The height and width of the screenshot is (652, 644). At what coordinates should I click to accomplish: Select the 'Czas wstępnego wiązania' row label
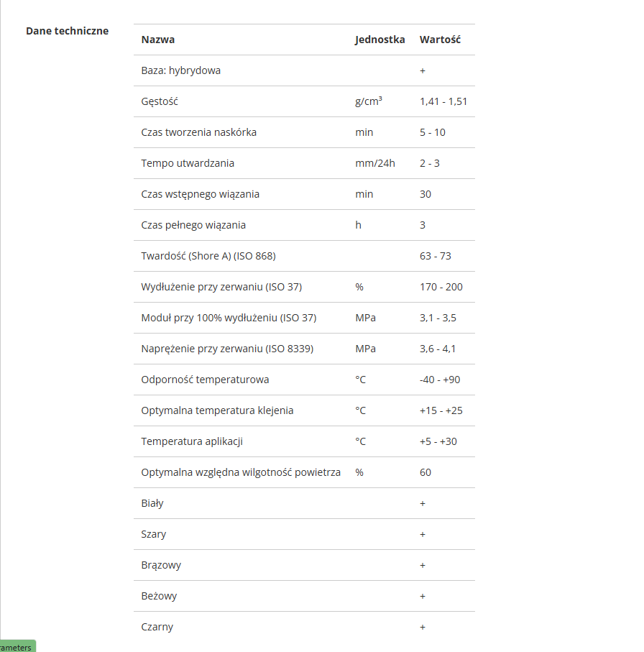[x=201, y=194]
